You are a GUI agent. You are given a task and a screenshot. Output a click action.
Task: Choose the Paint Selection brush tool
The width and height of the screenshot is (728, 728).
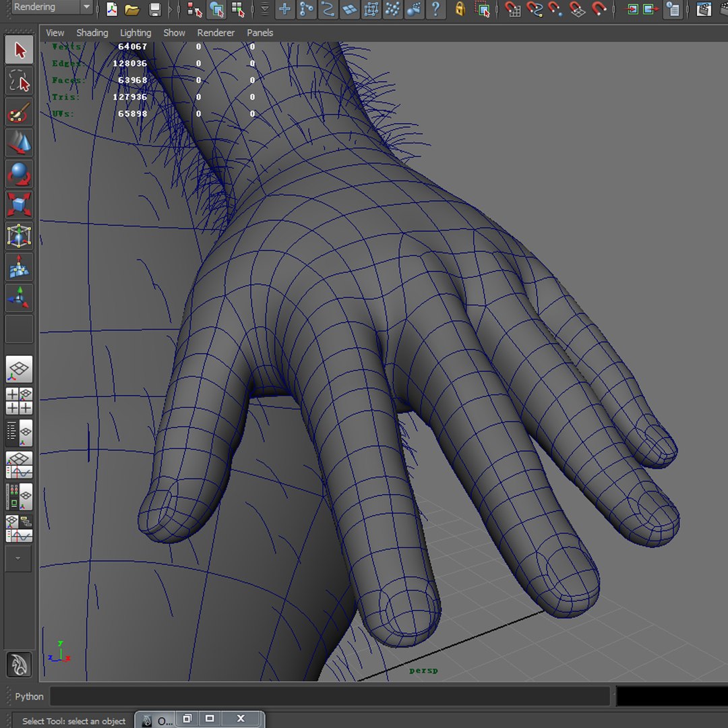pos(19,112)
